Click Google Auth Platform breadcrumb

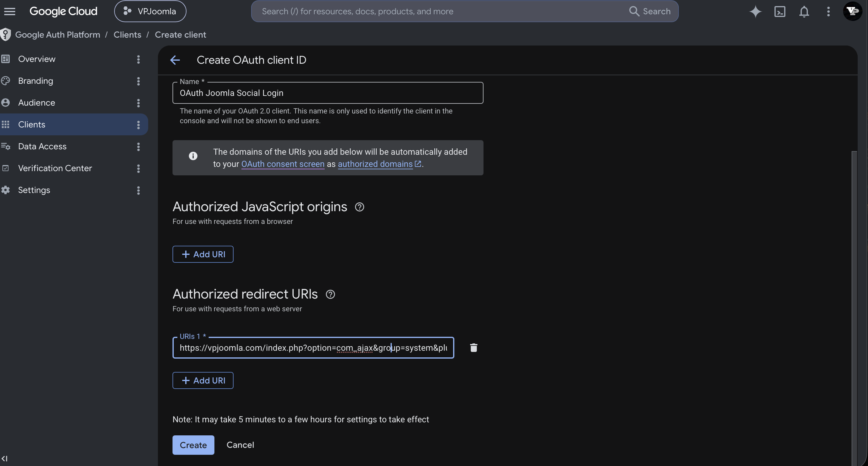(x=58, y=35)
